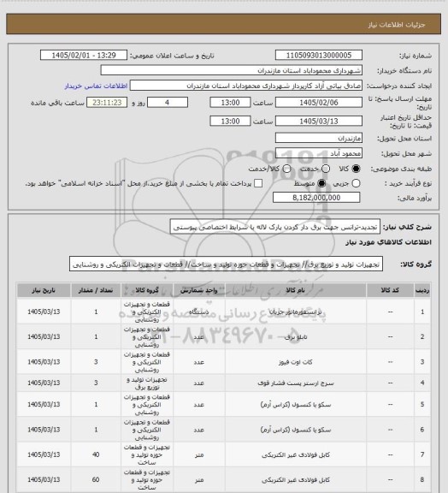
Task: Tick the Islamic treasury payment checkbox
Action: pos(258,183)
